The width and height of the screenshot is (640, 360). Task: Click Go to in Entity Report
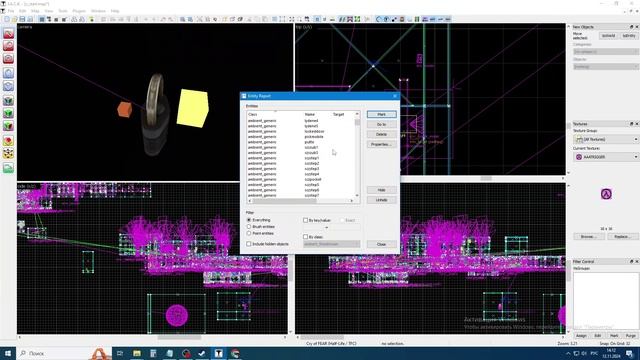coord(381,124)
